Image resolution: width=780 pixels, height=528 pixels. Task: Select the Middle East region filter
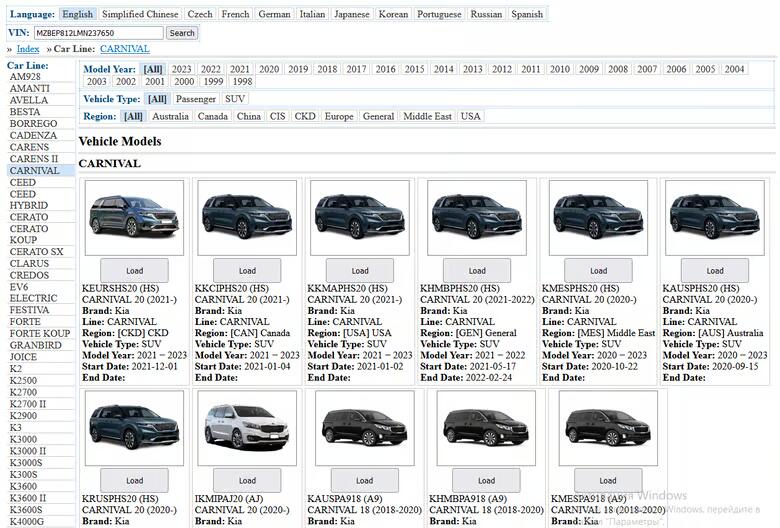click(427, 116)
